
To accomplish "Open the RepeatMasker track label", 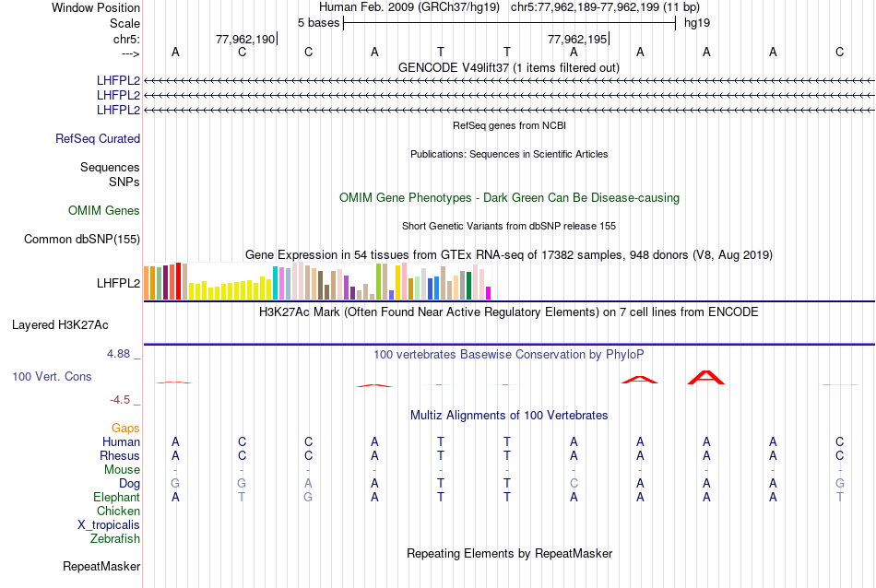I will 101,566.
